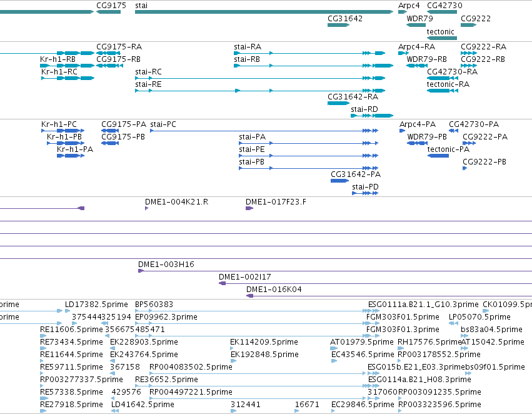The image size is (532, 414).
Task: Select the CG42730-RA transcript label
Action: coord(452,72)
